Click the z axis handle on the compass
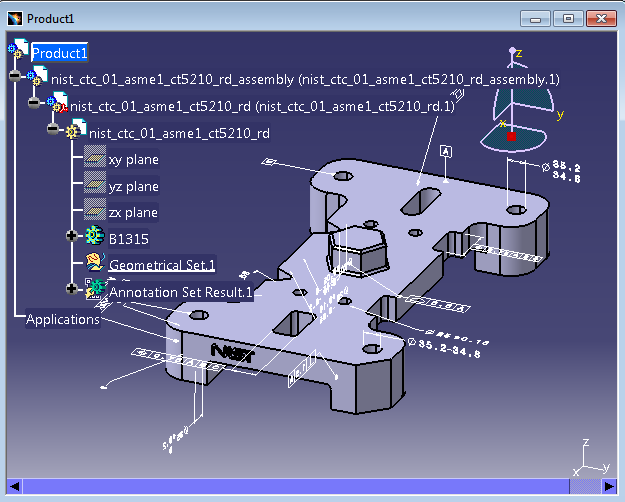Viewport: 625px width, 502px height. (x=513, y=51)
